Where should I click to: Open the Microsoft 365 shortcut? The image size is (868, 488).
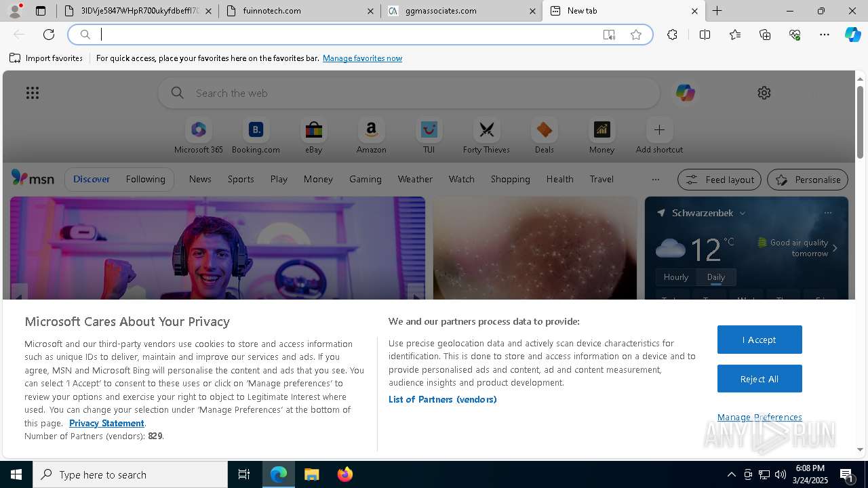pyautogui.click(x=199, y=136)
